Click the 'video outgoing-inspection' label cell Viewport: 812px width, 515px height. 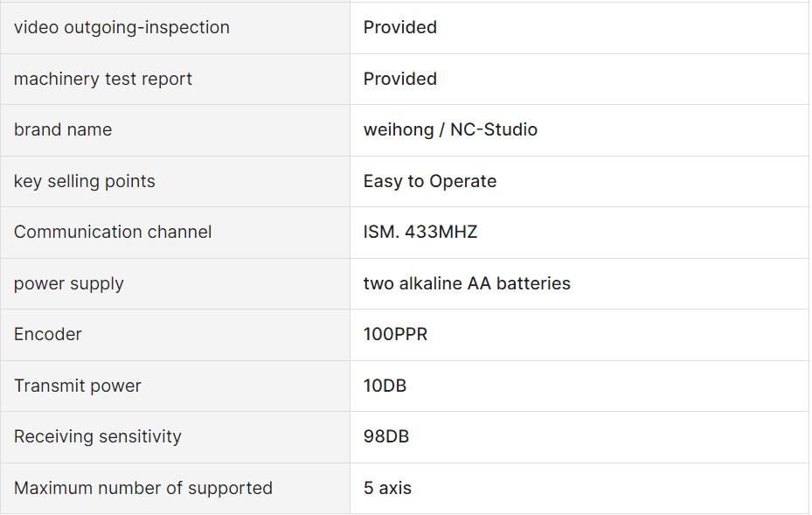click(175, 27)
